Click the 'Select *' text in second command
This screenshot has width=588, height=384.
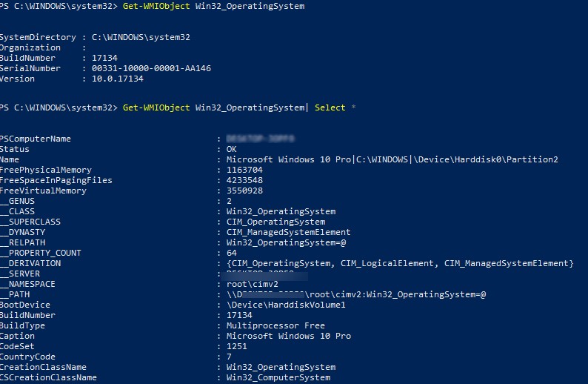pos(335,107)
